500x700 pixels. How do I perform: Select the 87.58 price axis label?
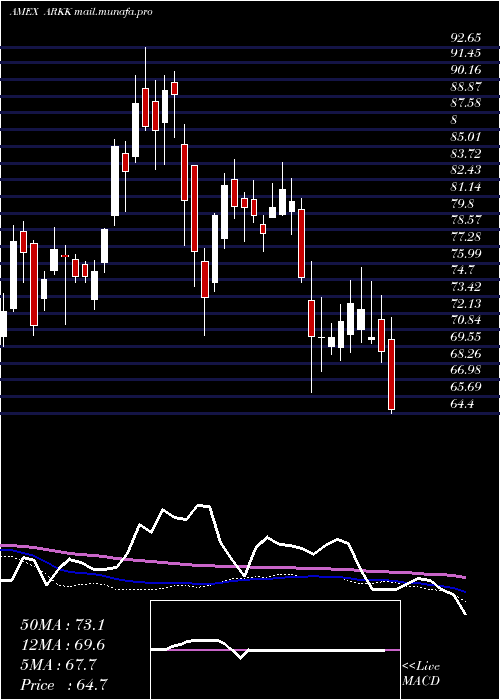tap(466, 103)
